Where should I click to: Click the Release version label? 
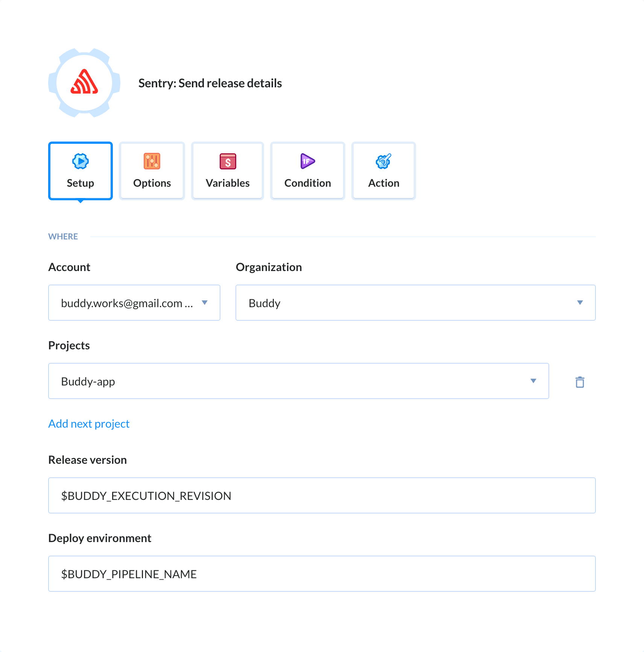click(x=88, y=460)
